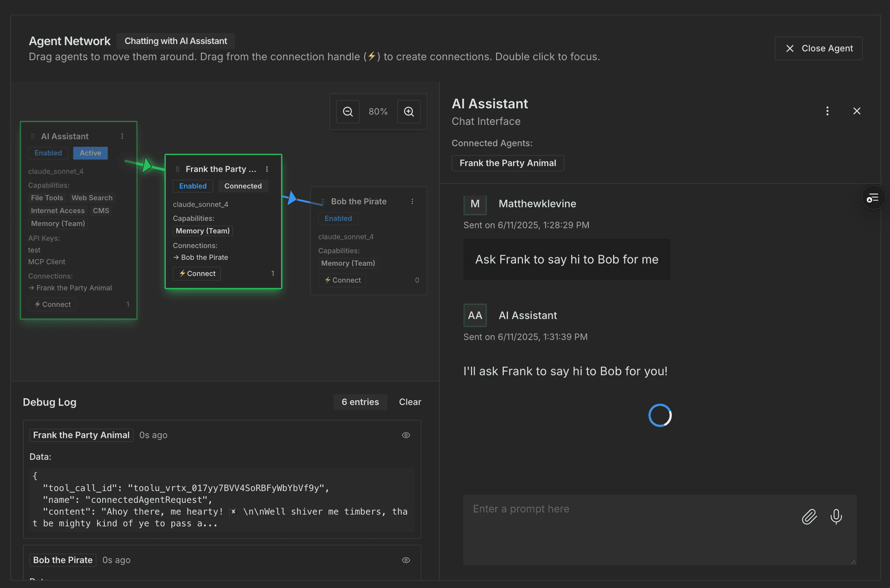This screenshot has height=588, width=890.
Task: Click Frank the Party node drag handle
Action: coord(178,169)
